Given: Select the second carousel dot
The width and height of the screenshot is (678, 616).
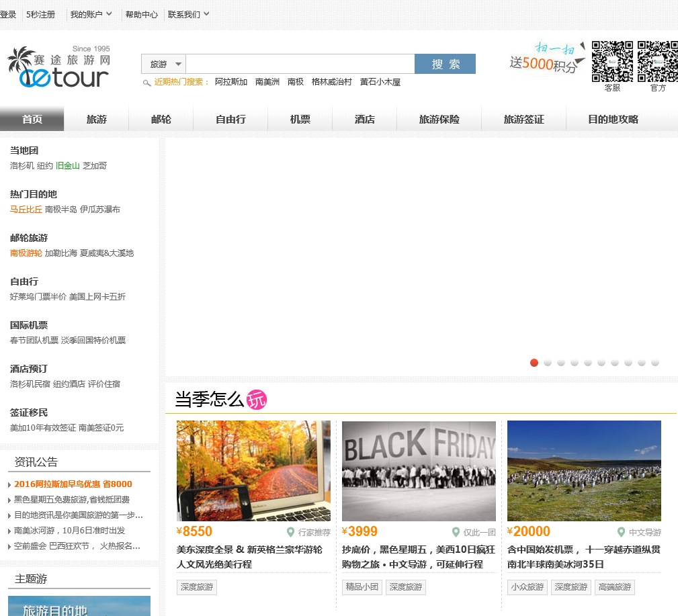Looking at the screenshot, I should click(x=548, y=363).
